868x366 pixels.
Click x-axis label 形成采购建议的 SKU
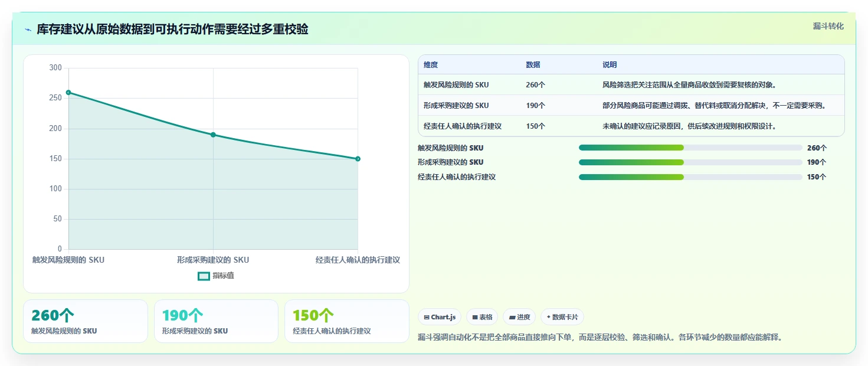(213, 260)
